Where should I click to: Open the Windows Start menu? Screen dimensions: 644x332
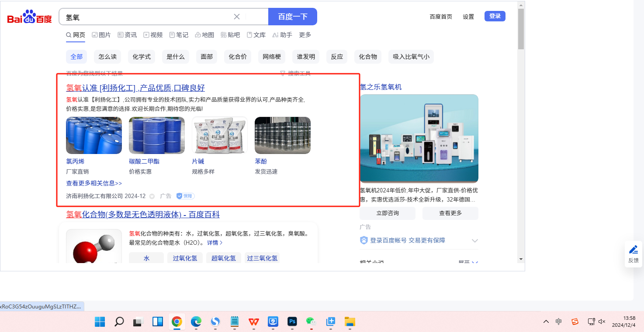(100, 322)
